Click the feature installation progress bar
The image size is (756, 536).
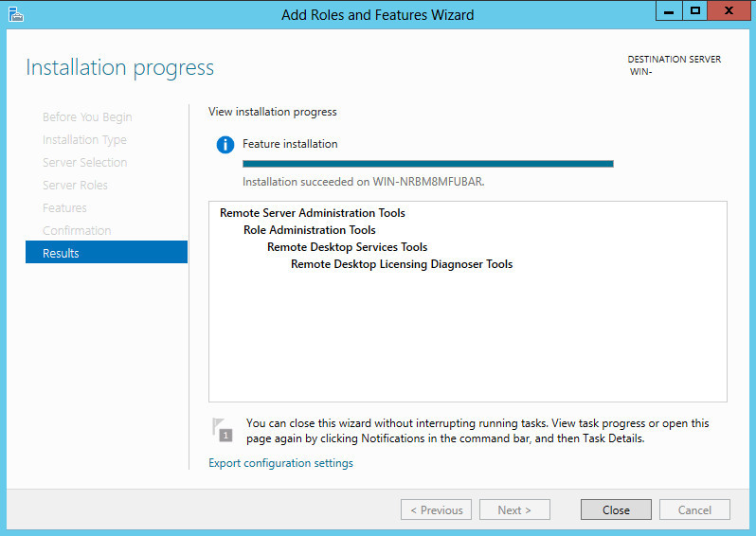point(428,164)
